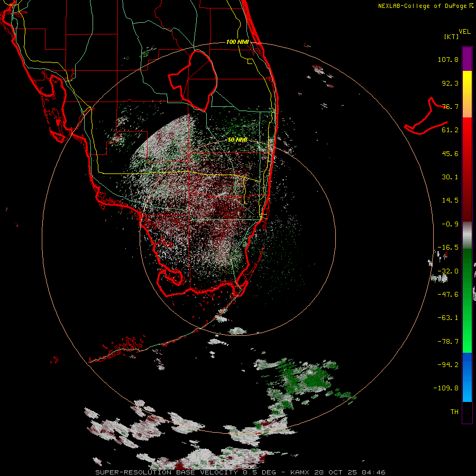Click the 45.6 velocity scale value
The width and height of the screenshot is (476, 476).
[x=450, y=153]
